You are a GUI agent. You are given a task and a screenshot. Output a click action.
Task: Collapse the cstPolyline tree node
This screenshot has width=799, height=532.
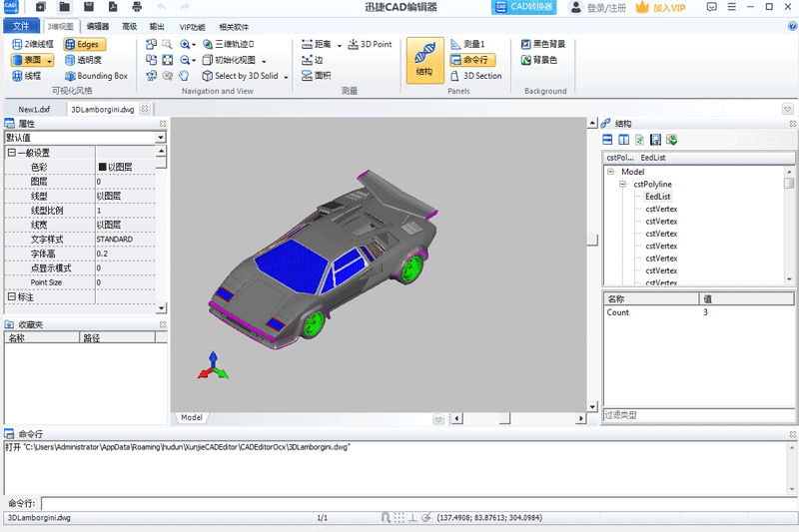tap(622, 184)
